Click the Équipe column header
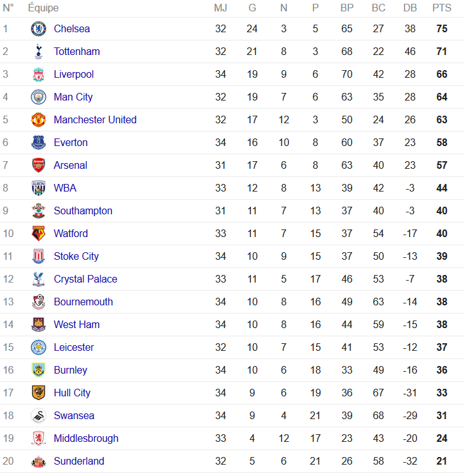Image resolution: width=464 pixels, height=476 pixels. pyautogui.click(x=44, y=8)
